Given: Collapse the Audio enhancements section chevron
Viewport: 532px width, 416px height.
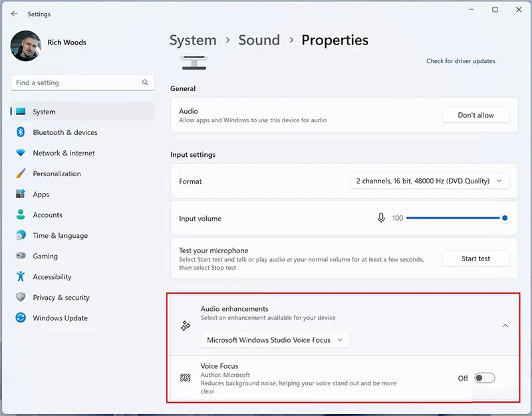Looking at the screenshot, I should click(x=505, y=326).
